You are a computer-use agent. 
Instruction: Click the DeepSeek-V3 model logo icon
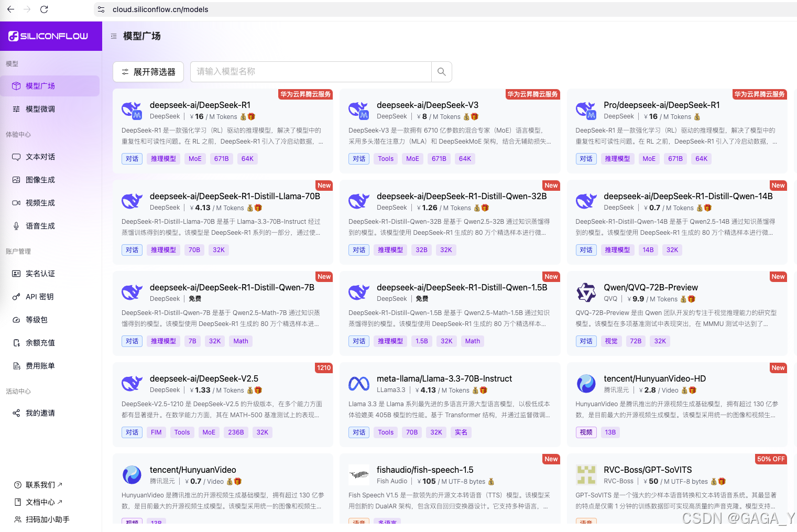click(x=359, y=111)
